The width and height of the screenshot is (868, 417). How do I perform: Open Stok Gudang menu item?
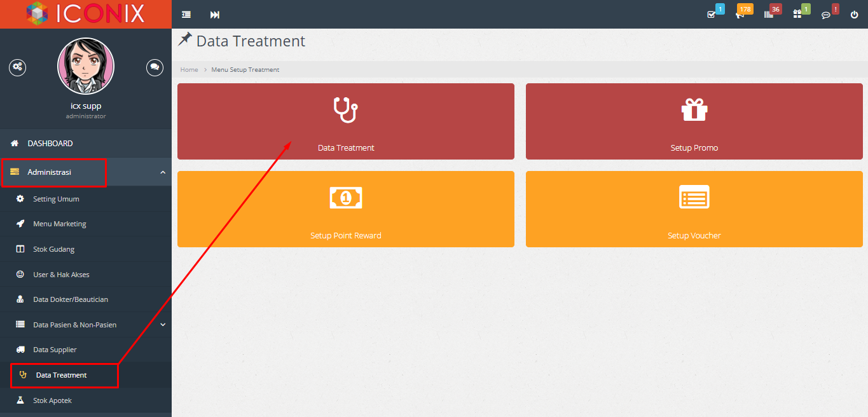pyautogui.click(x=86, y=249)
